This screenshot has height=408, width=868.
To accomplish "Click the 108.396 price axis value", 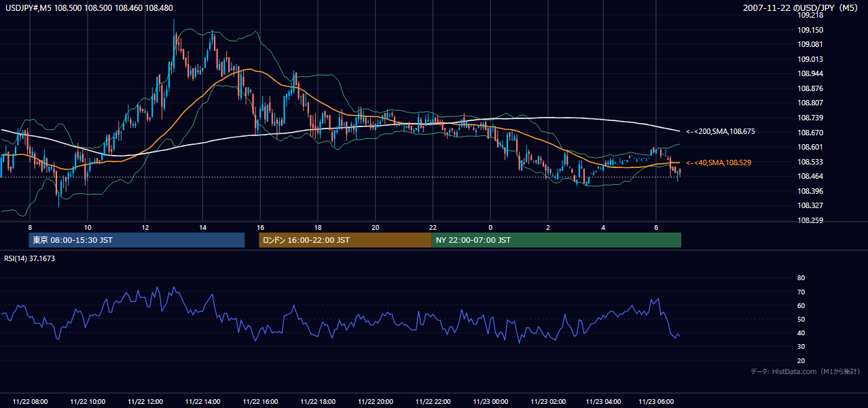I will pyautogui.click(x=810, y=191).
